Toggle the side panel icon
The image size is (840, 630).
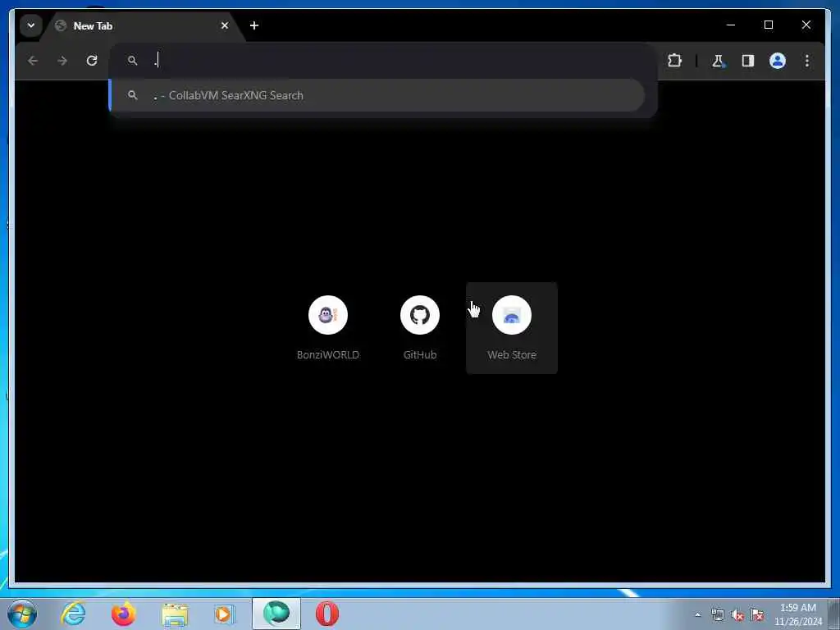(x=748, y=61)
